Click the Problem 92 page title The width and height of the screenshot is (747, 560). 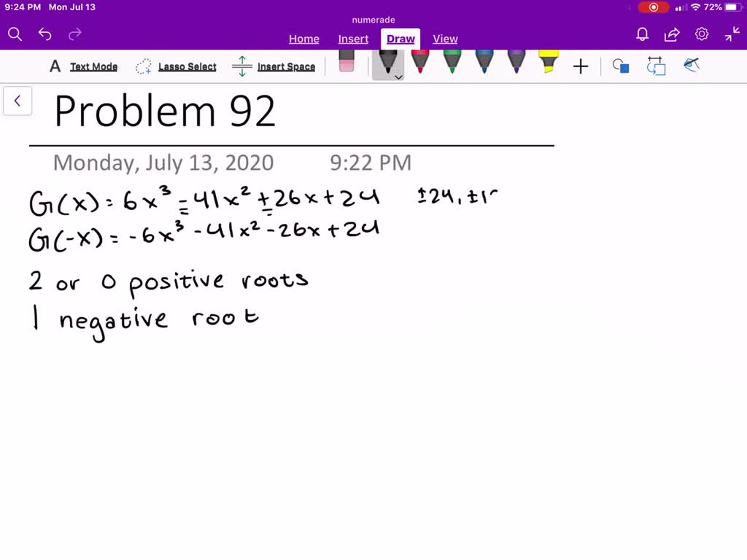point(165,112)
